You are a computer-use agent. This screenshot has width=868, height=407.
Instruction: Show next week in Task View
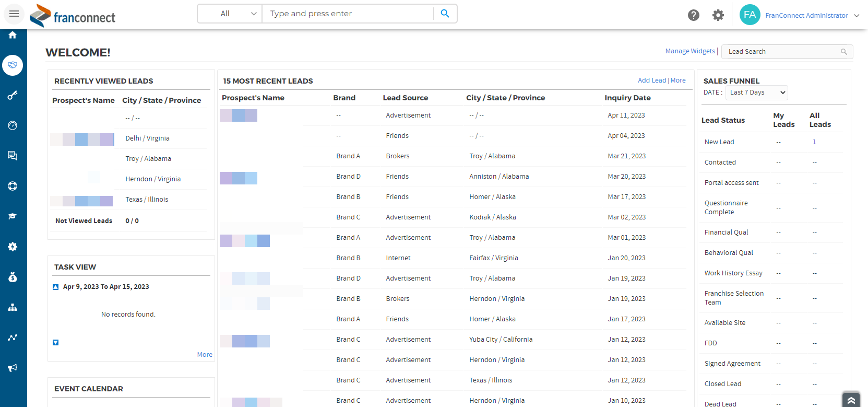pos(56,343)
